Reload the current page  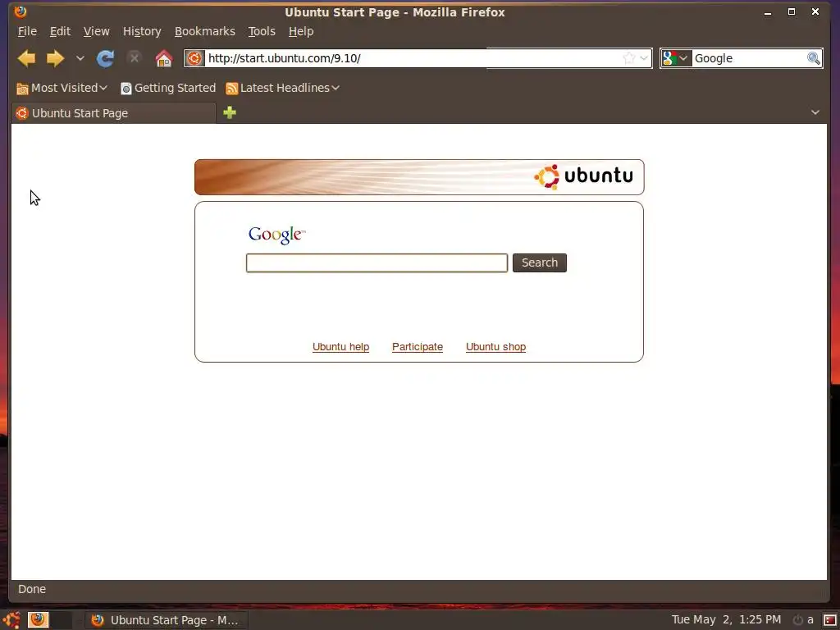click(x=105, y=58)
